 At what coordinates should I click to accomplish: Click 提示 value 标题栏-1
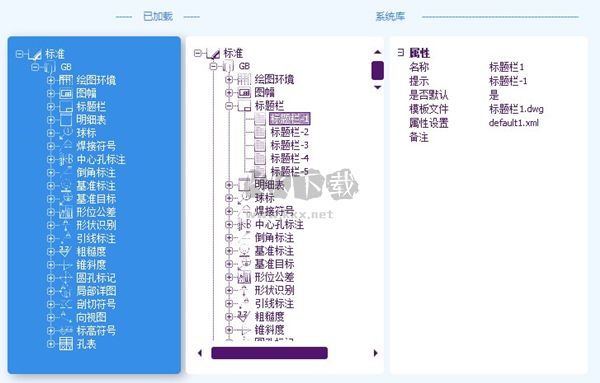pos(508,81)
